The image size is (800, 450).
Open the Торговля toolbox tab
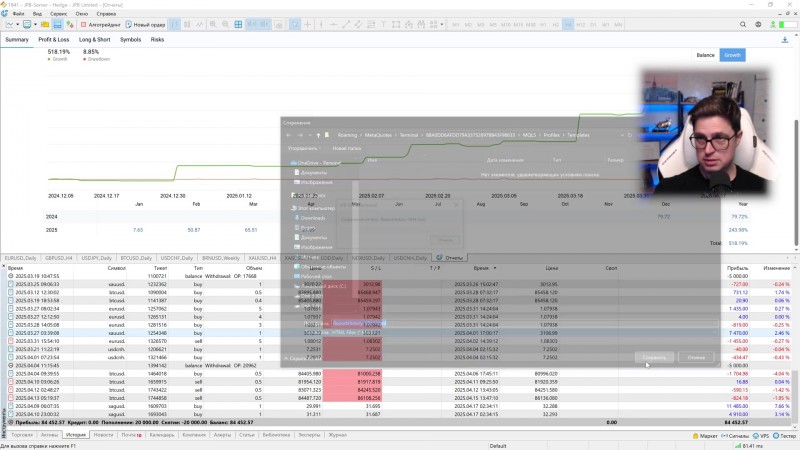pos(22,435)
